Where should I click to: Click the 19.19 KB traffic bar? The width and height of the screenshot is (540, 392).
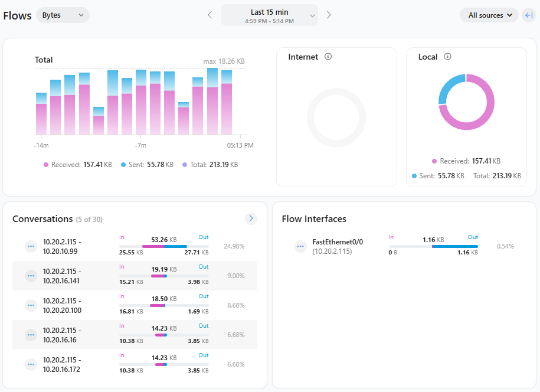click(164, 276)
